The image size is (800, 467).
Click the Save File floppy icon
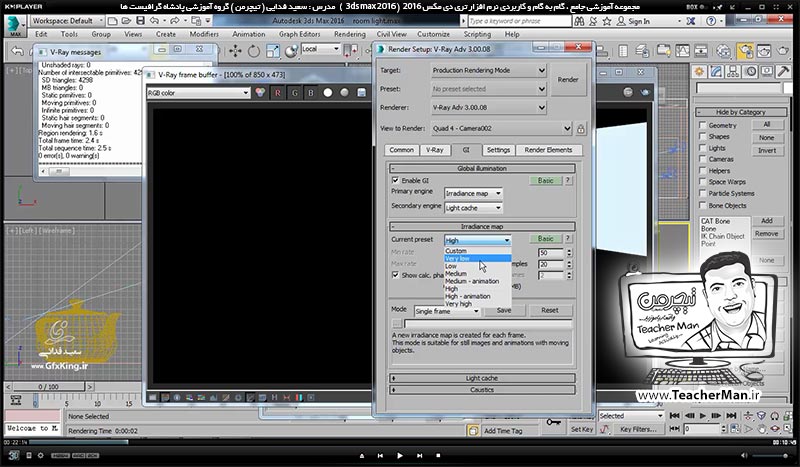coord(140,21)
